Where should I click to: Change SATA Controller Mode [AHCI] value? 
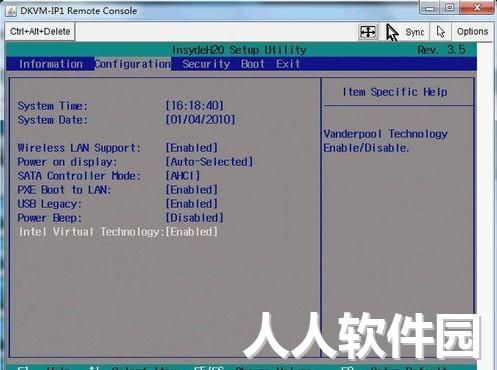183,176
